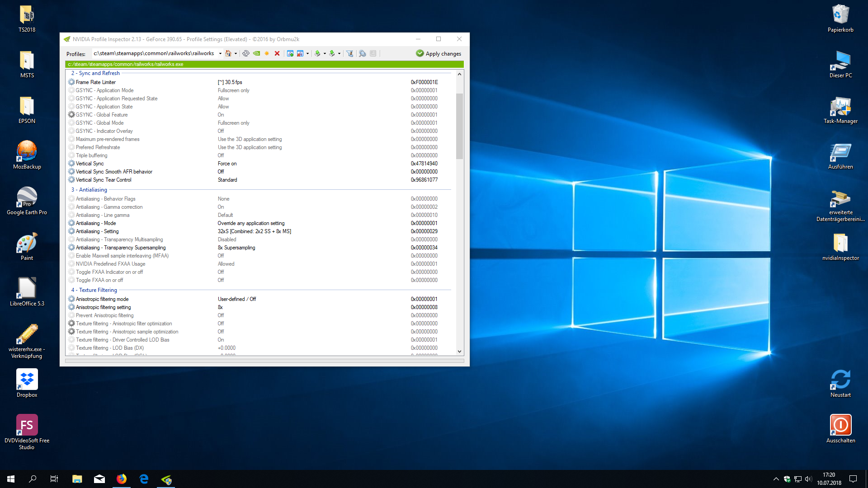Click the green NVIDIA restore icon
Screen dimensions: 868x488
click(256, 53)
